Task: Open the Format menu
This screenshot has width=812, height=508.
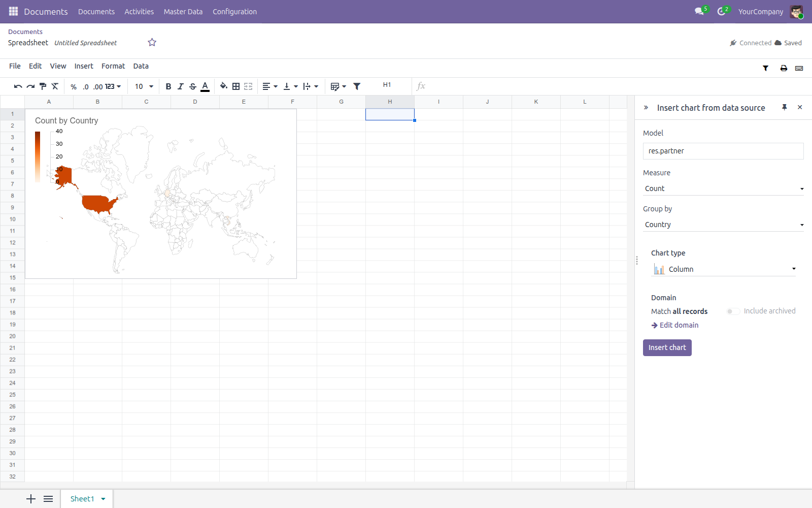Action: pos(113,66)
